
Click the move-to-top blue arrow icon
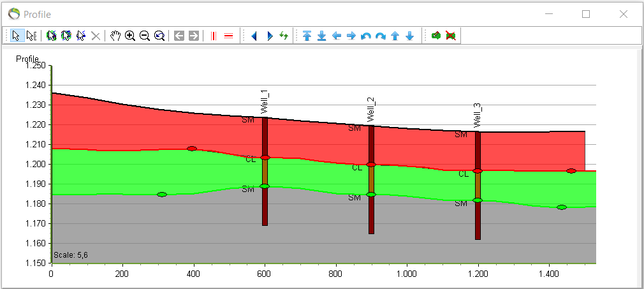[x=307, y=36]
